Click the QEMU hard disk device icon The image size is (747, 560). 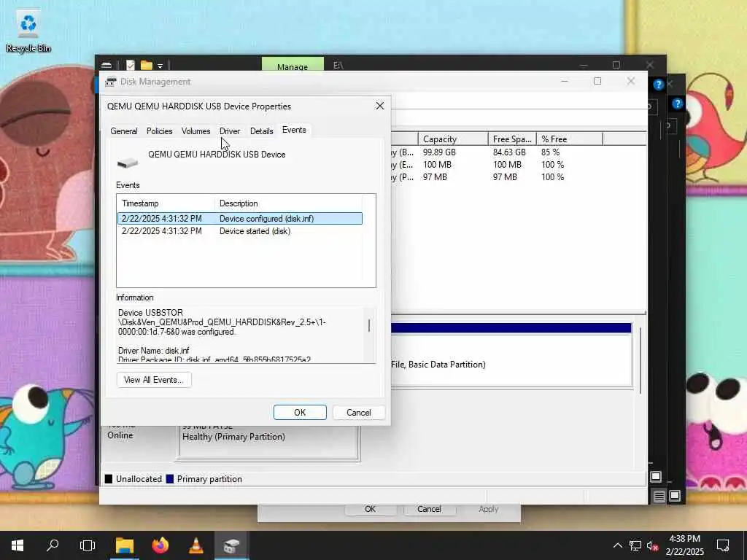coord(128,163)
